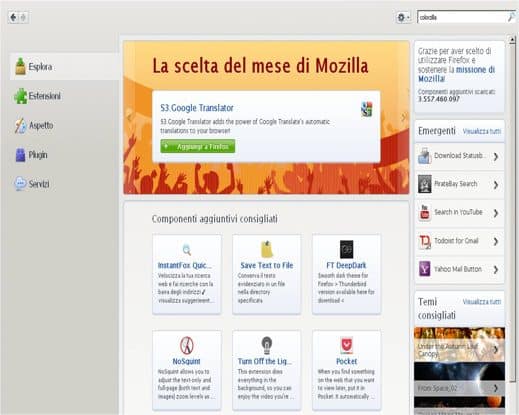Screen dimensions: 519x415
Task: Select the Under the Autumn Leaf Canopy theme
Action: click(x=459, y=344)
